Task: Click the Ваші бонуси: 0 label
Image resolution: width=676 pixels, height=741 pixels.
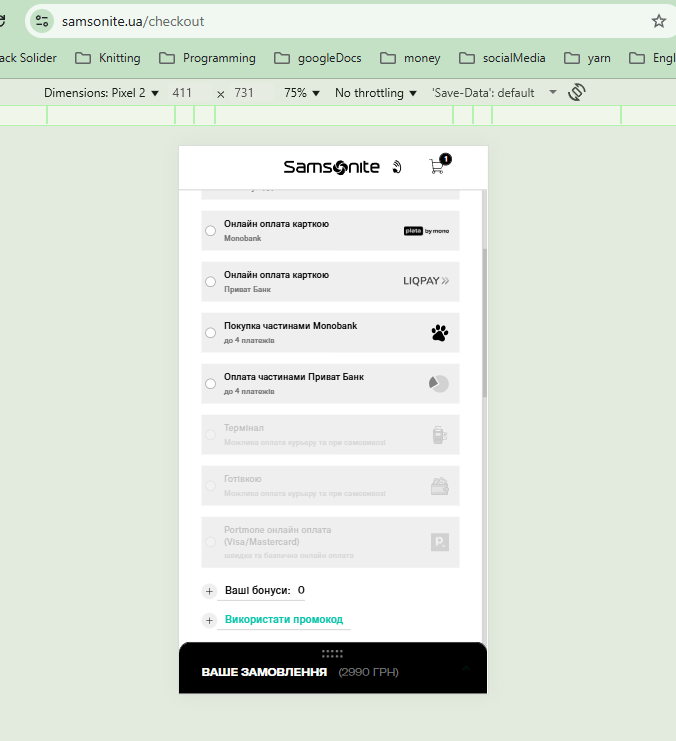Action: [265, 590]
